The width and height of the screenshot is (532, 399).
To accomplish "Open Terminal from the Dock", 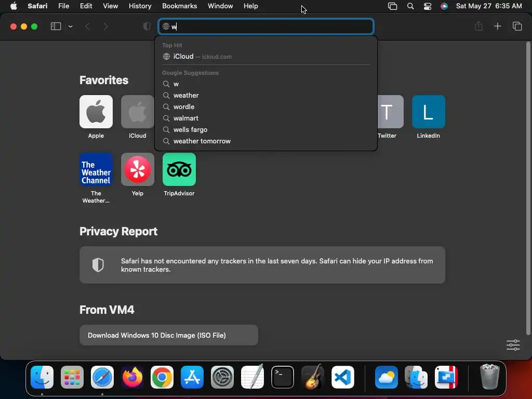I will pyautogui.click(x=283, y=377).
